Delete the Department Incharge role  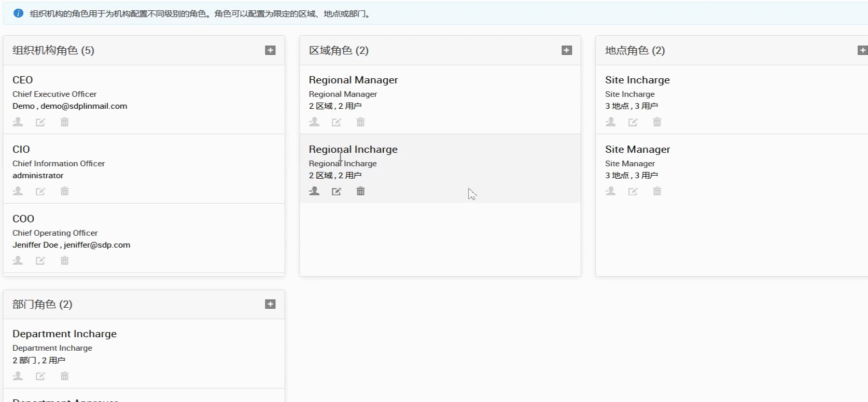point(64,376)
